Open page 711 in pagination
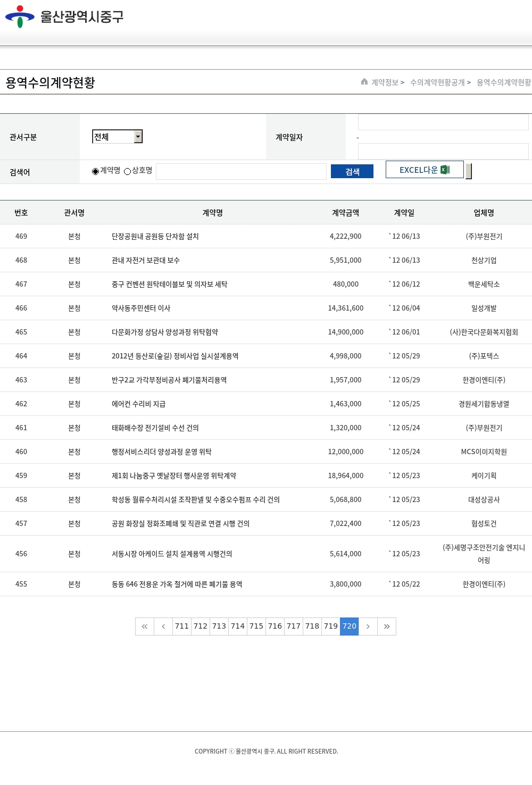This screenshot has width=532, height=785. 182,627
